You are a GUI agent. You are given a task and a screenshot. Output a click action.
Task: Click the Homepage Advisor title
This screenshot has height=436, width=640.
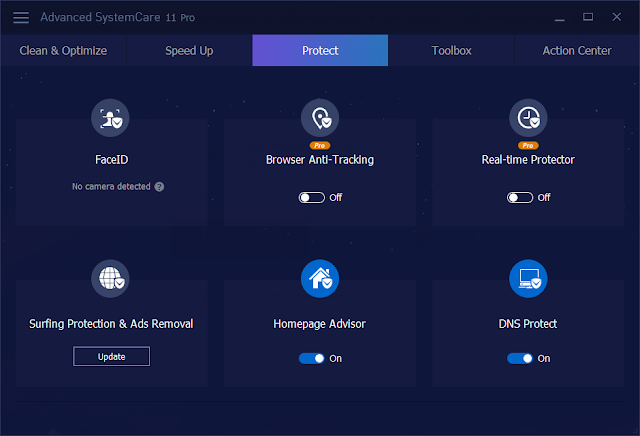coord(320,324)
